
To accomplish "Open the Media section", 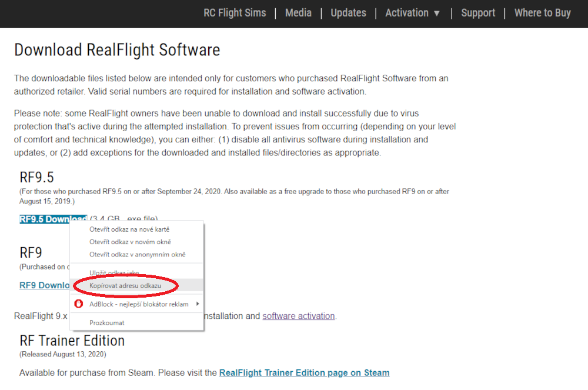I will pyautogui.click(x=298, y=12).
